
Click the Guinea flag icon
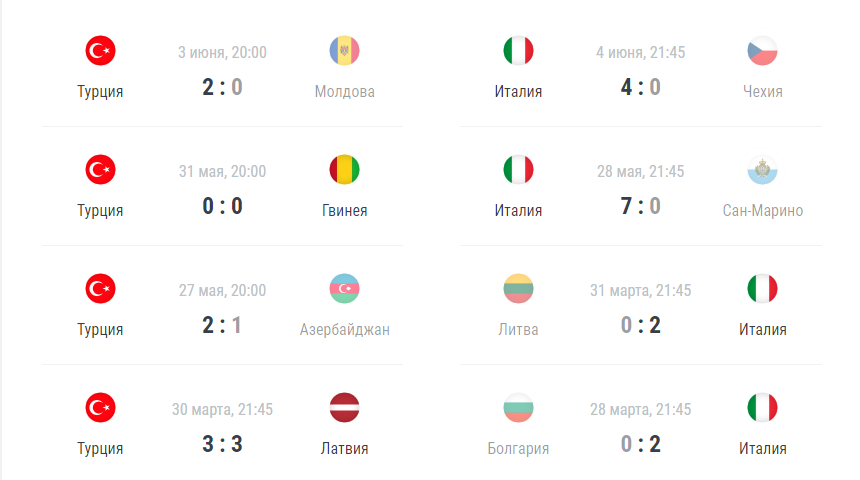344,170
